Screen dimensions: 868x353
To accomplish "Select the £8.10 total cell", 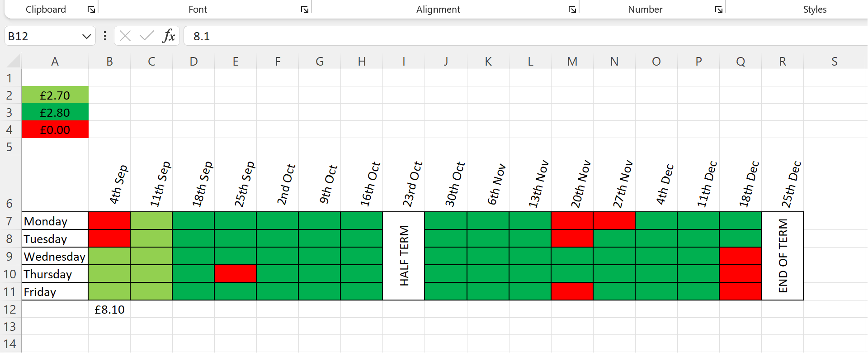I will pos(109,310).
